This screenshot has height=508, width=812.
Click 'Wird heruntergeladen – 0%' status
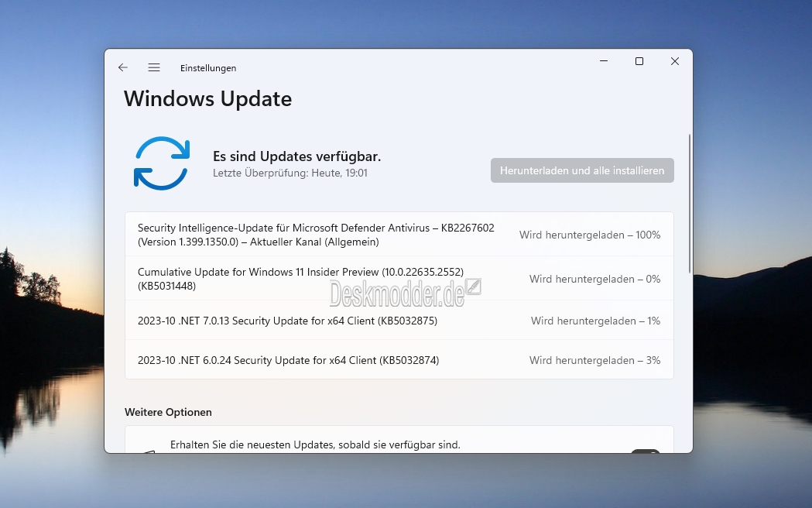point(594,279)
